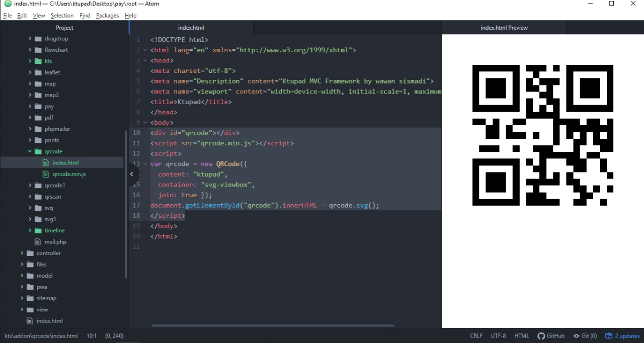This screenshot has height=343, width=644.
Task: Click the mail.php file icon
Action: (x=37, y=241)
